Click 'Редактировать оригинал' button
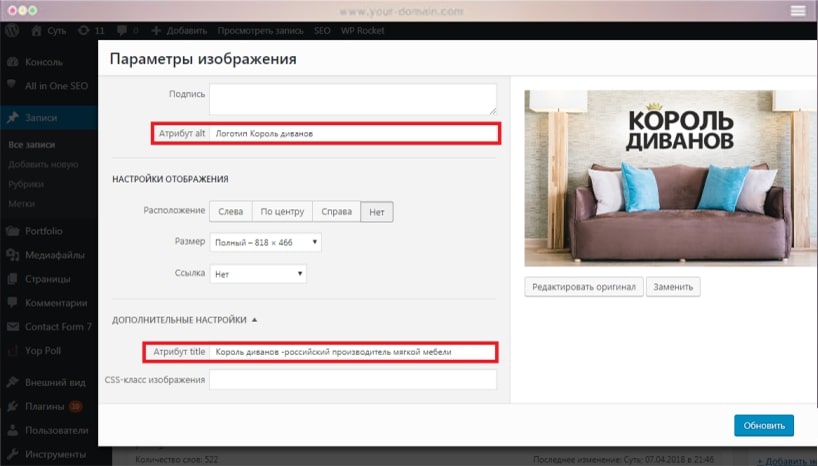The width and height of the screenshot is (818, 466). point(584,287)
